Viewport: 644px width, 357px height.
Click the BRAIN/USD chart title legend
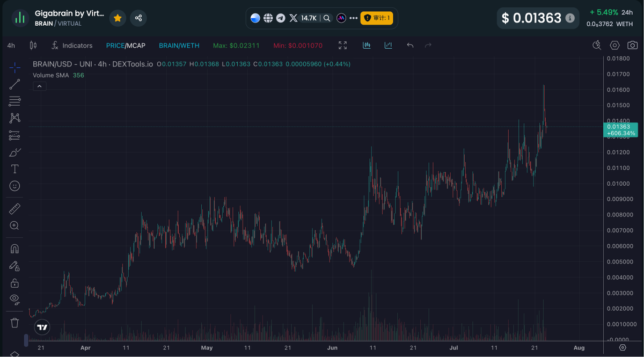click(x=93, y=64)
